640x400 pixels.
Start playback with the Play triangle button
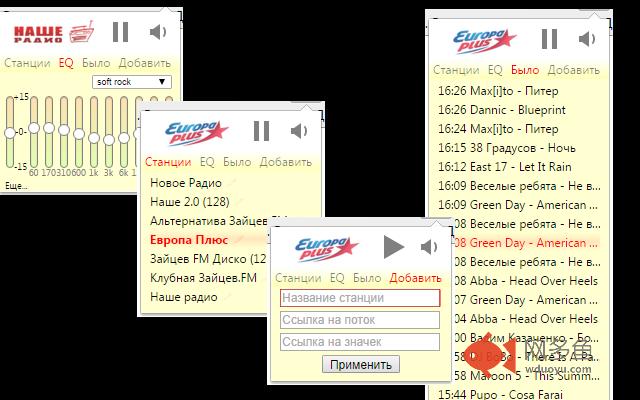click(393, 247)
